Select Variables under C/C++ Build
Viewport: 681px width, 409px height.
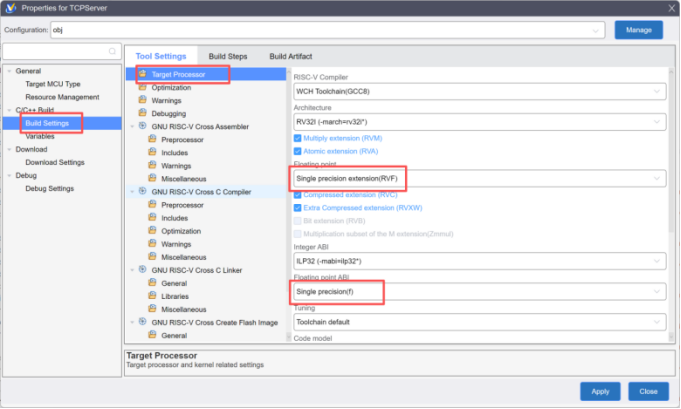click(40, 136)
